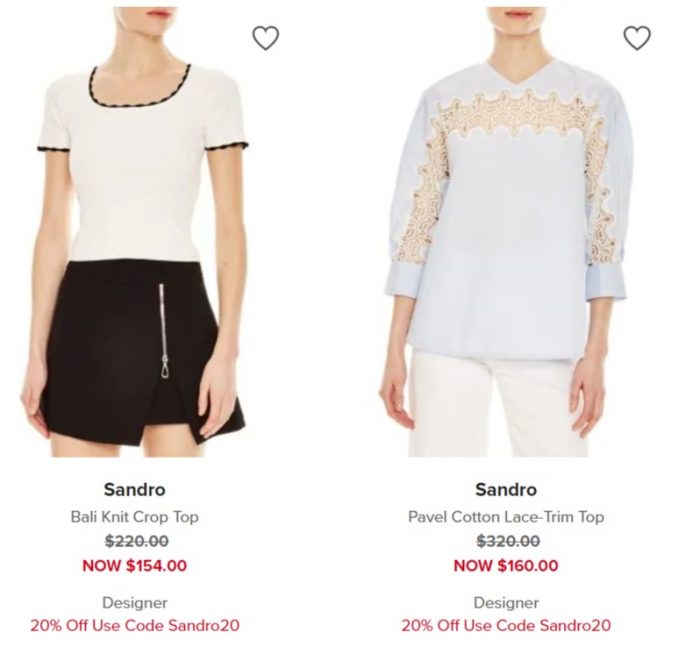Click the silver zipper pull on black skirt
This screenshot has height=654, width=700.
[165, 367]
